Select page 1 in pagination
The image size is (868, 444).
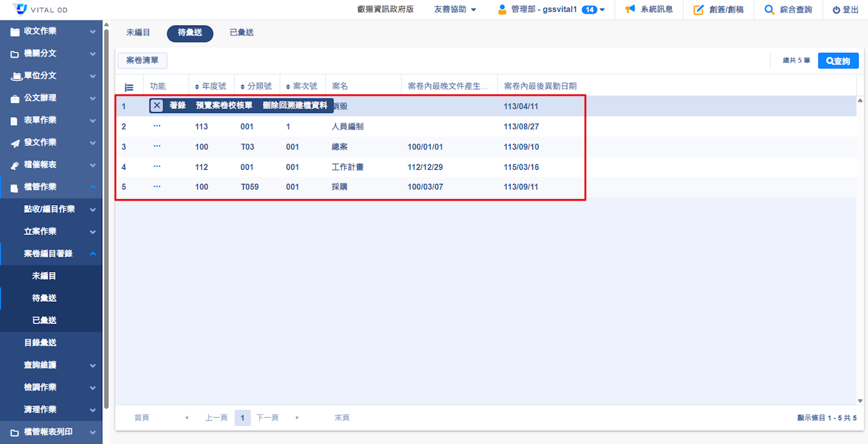(x=243, y=418)
